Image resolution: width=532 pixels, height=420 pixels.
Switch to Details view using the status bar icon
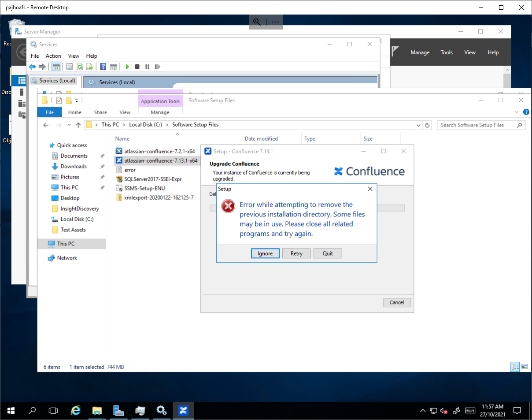[515, 367]
